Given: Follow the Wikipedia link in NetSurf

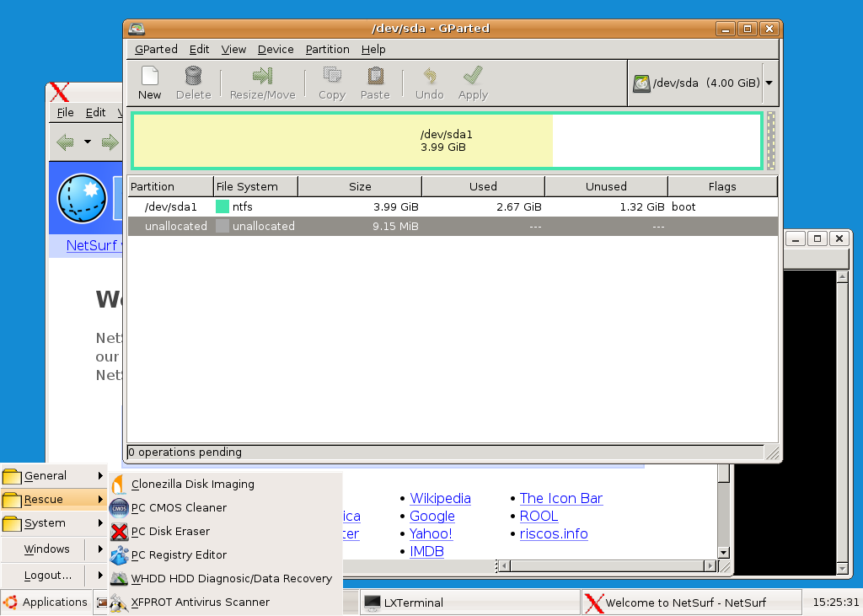Looking at the screenshot, I should tap(440, 498).
